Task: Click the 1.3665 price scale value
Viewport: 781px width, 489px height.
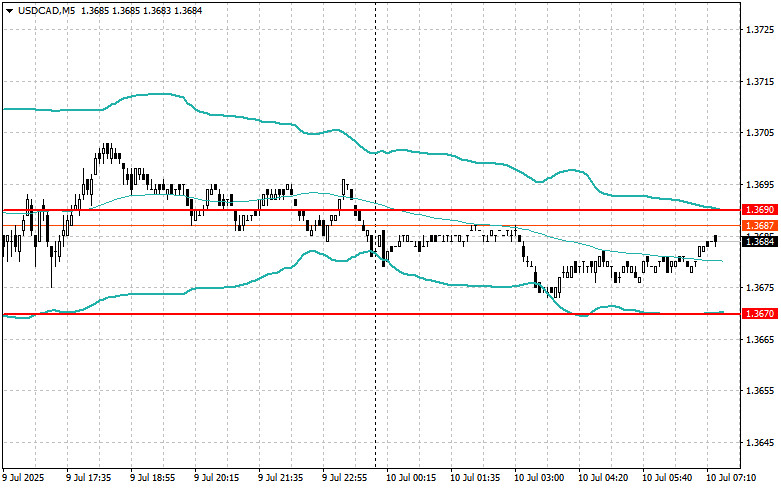Action: 760,340
